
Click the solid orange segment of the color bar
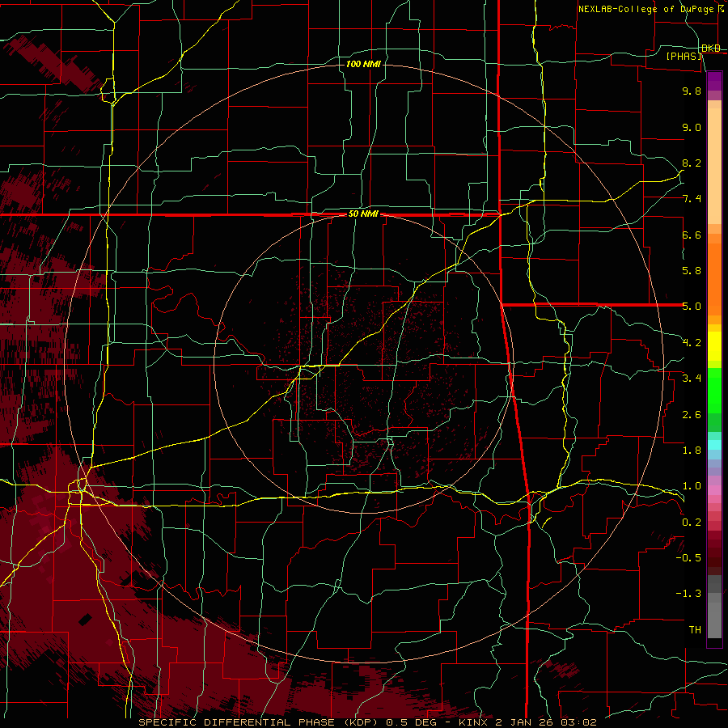pos(714,278)
